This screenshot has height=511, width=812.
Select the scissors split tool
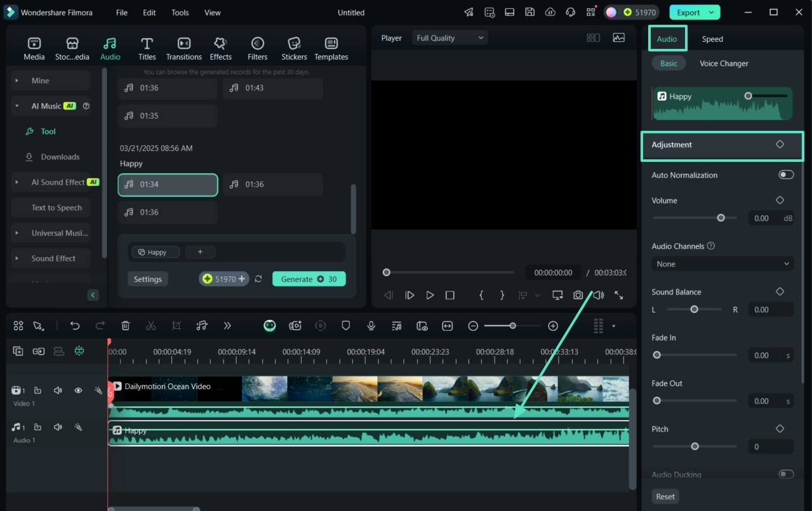click(150, 326)
